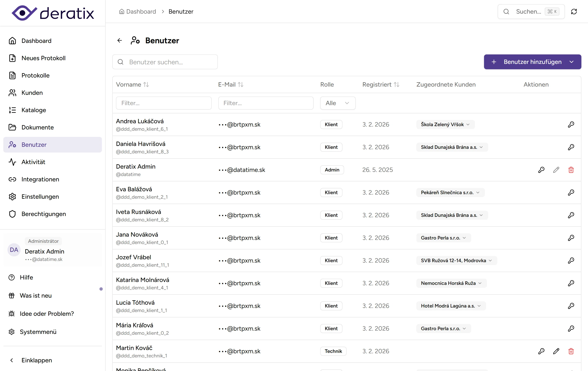Expand SVB Ružová 12-14 customer dropdown
This screenshot has height=371, width=588.
456,261
